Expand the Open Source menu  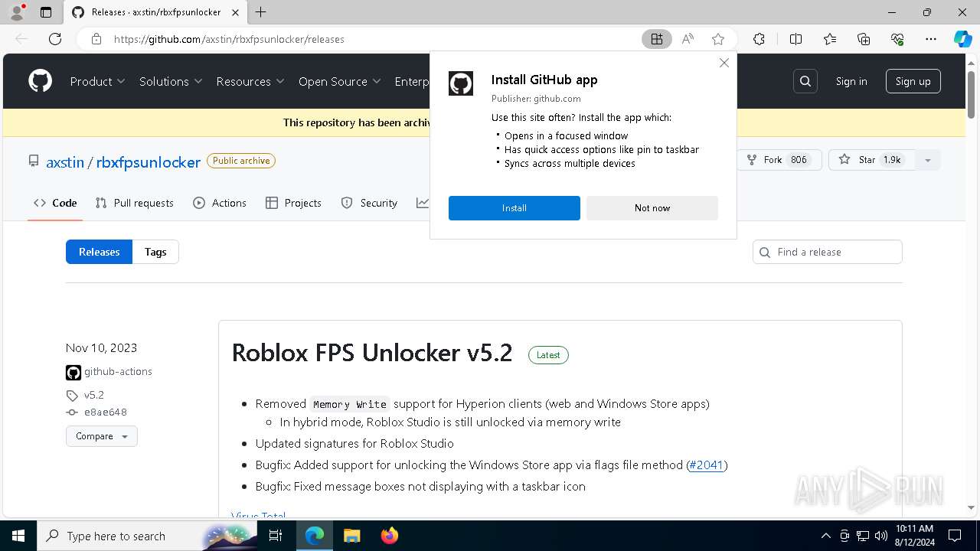tap(339, 81)
